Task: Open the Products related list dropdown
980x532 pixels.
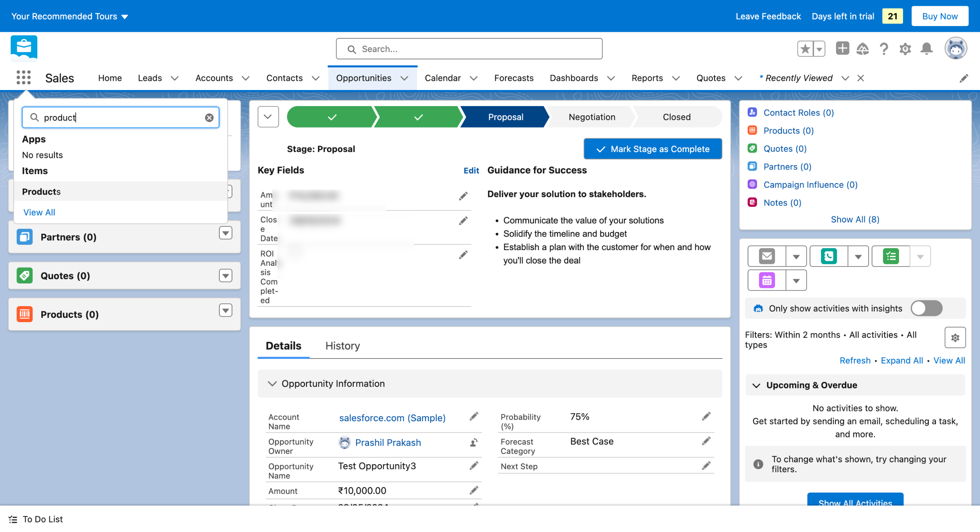Action: click(x=225, y=310)
